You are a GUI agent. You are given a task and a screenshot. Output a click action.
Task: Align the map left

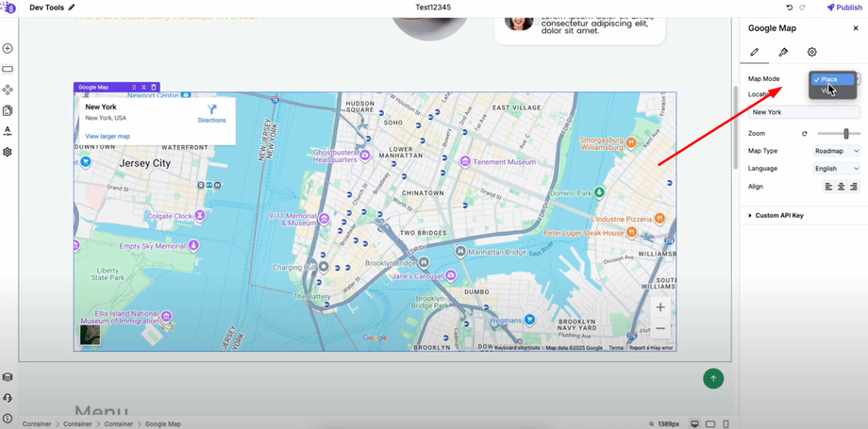tap(828, 187)
